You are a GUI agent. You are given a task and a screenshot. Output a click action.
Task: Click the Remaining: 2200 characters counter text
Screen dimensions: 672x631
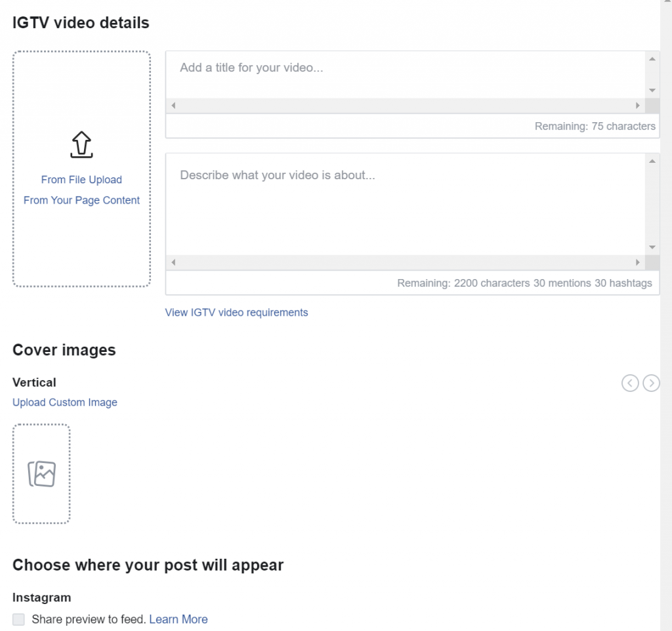(524, 284)
